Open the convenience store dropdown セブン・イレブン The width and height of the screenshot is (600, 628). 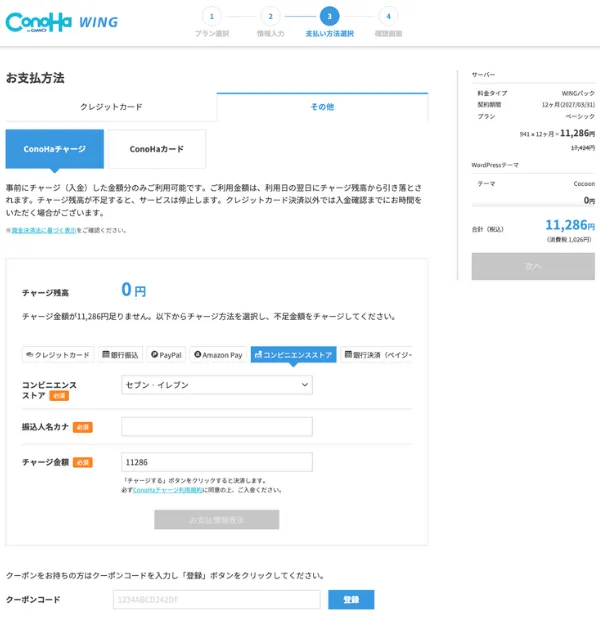[x=216, y=385]
